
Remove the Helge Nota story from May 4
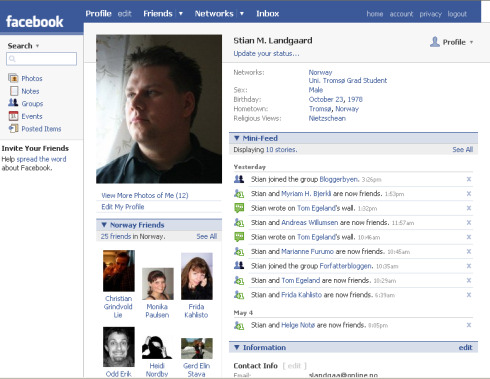(x=469, y=325)
